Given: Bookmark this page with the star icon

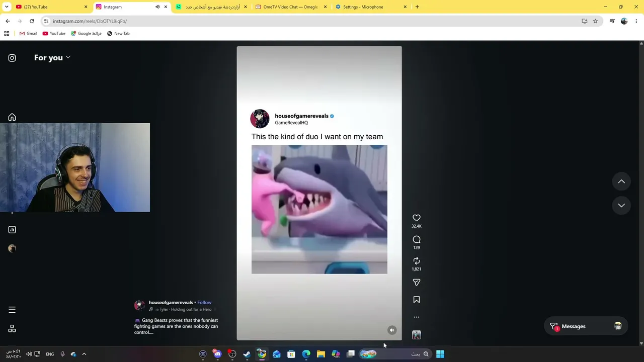Looking at the screenshot, I should tap(595, 21).
